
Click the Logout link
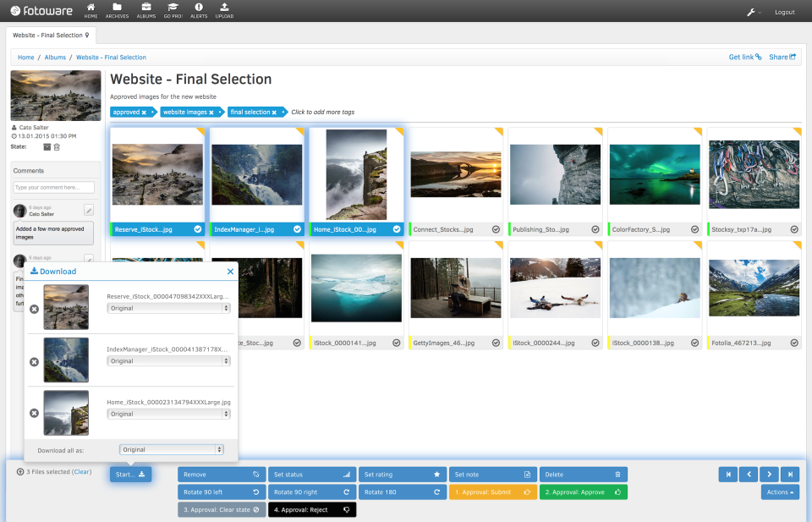(x=784, y=12)
